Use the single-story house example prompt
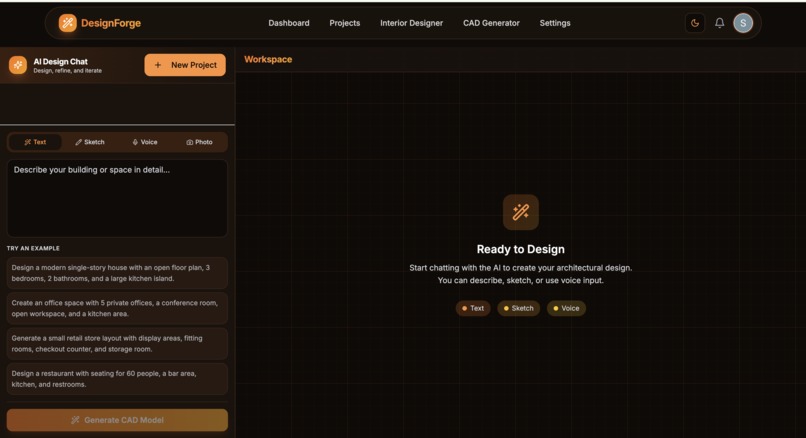 pos(117,273)
